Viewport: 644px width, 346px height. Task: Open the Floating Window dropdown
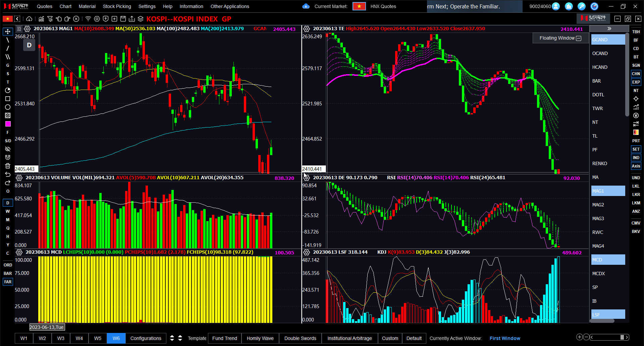click(x=560, y=38)
